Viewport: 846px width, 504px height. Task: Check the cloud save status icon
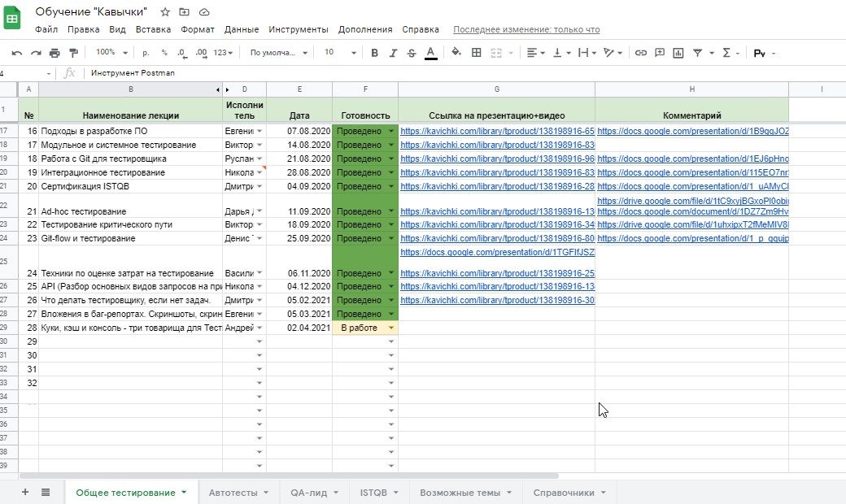[x=204, y=12]
